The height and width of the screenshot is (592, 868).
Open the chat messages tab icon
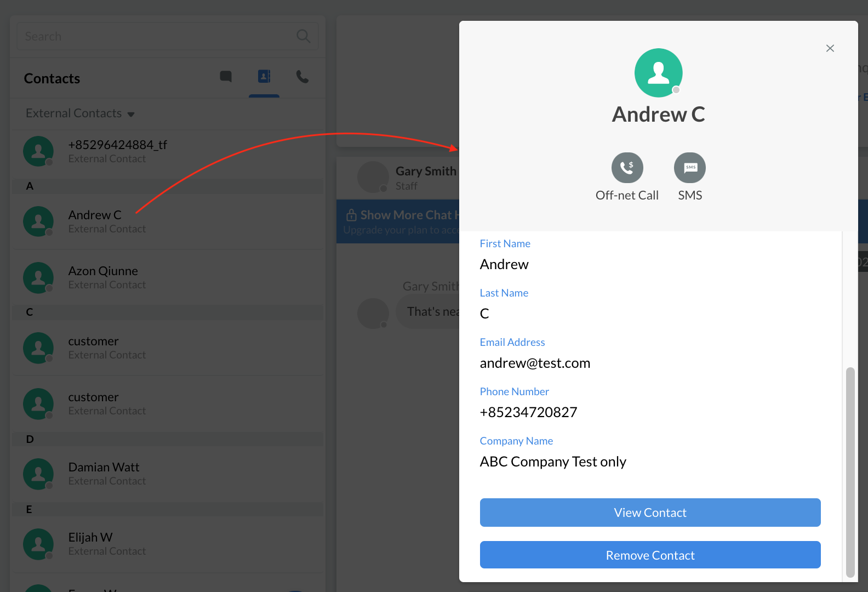pos(226,77)
